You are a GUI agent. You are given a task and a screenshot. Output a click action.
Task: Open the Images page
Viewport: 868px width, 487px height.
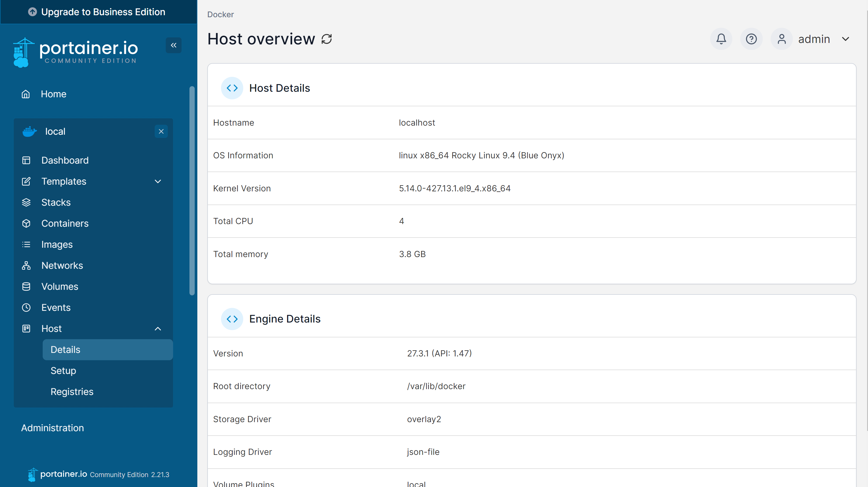point(57,245)
